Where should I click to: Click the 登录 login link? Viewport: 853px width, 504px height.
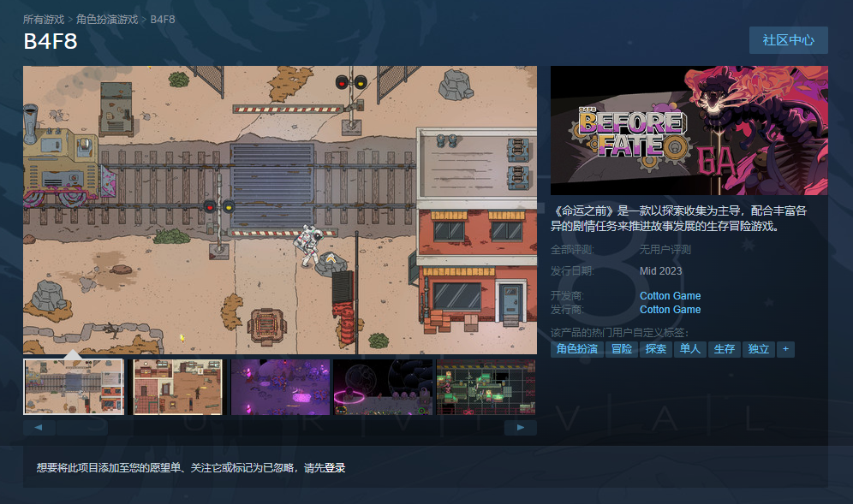pos(335,467)
